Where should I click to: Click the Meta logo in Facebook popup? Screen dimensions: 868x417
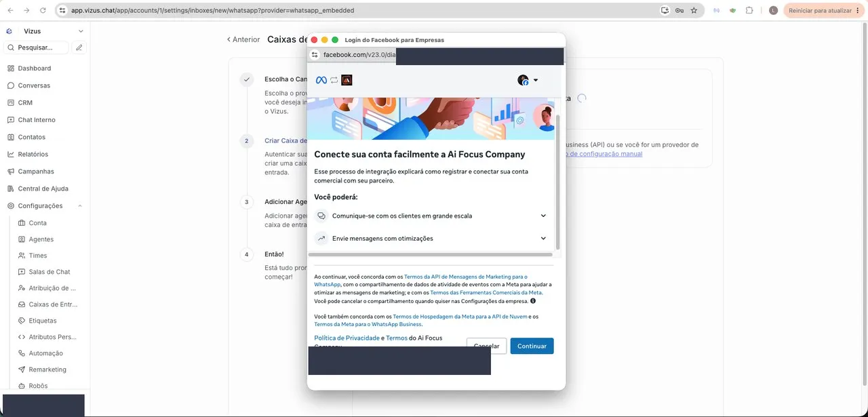pyautogui.click(x=321, y=80)
